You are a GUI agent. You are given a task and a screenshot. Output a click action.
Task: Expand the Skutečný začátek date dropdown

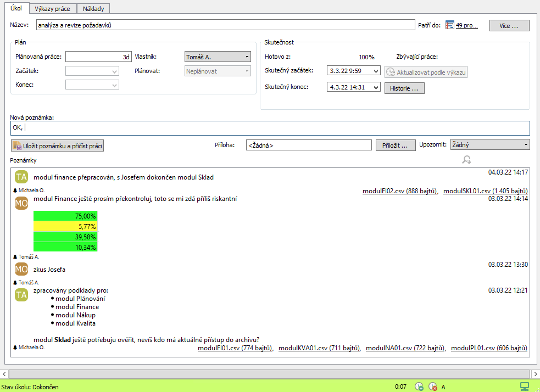[x=375, y=71]
